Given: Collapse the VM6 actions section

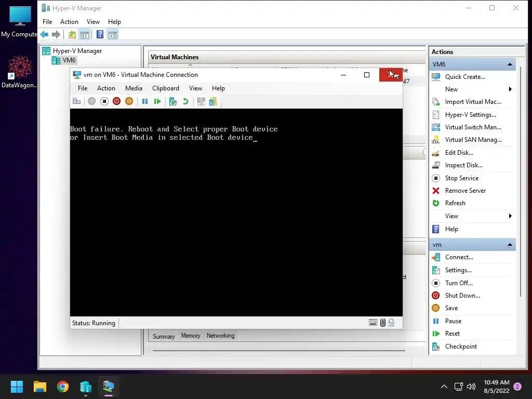Looking at the screenshot, I should (x=510, y=64).
